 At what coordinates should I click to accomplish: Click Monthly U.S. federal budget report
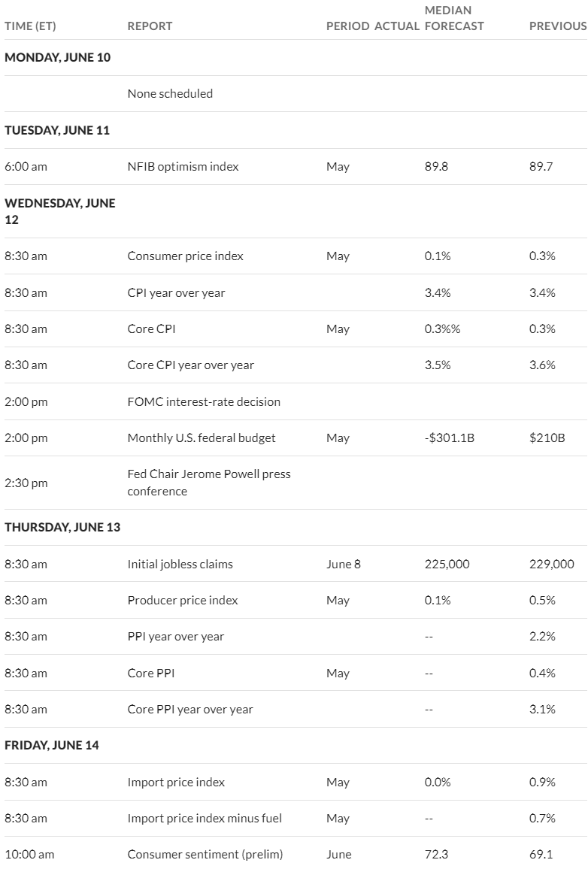click(202, 438)
